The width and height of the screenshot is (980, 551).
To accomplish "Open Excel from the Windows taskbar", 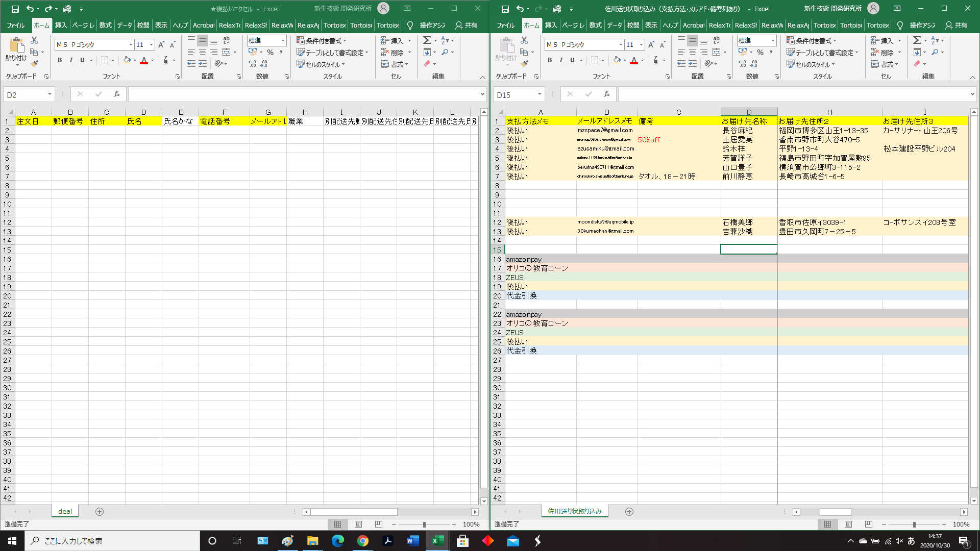I will pos(437,541).
